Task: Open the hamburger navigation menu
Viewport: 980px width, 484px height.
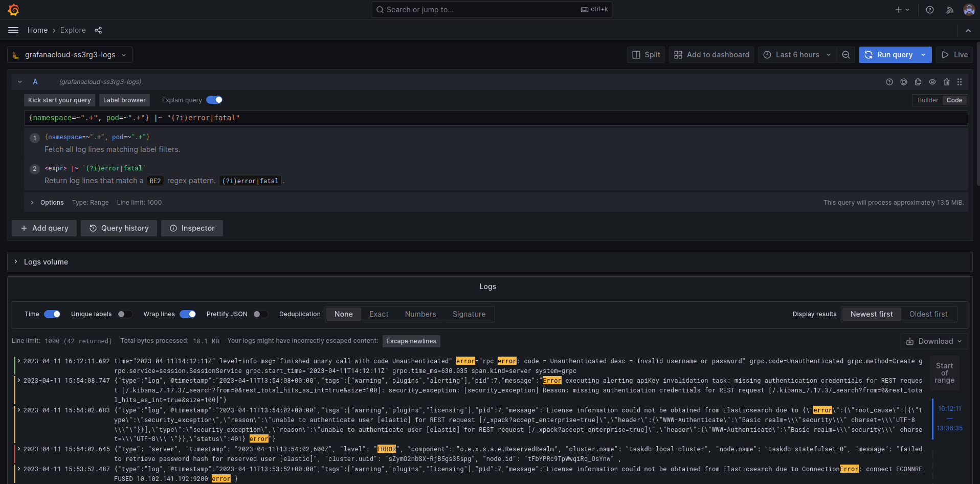Action: 13,30
